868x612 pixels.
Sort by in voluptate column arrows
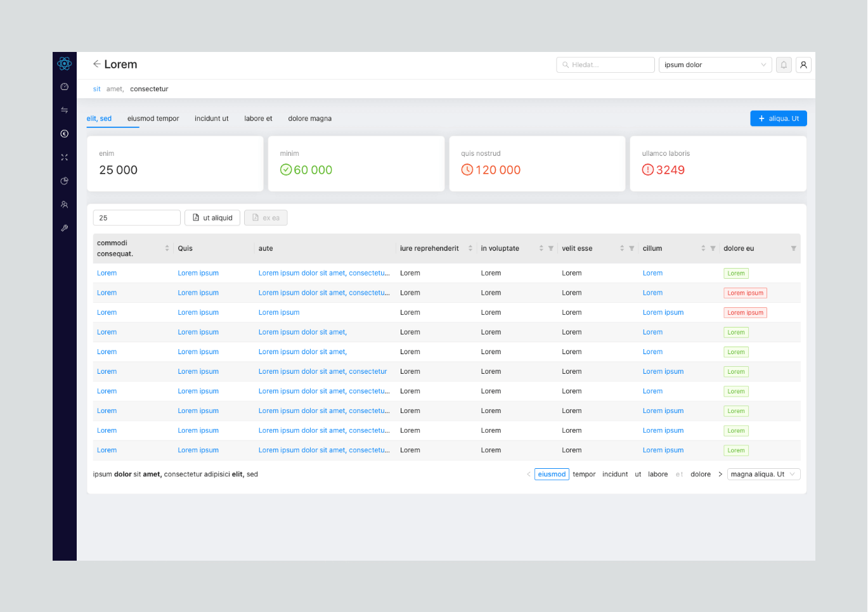(x=541, y=248)
